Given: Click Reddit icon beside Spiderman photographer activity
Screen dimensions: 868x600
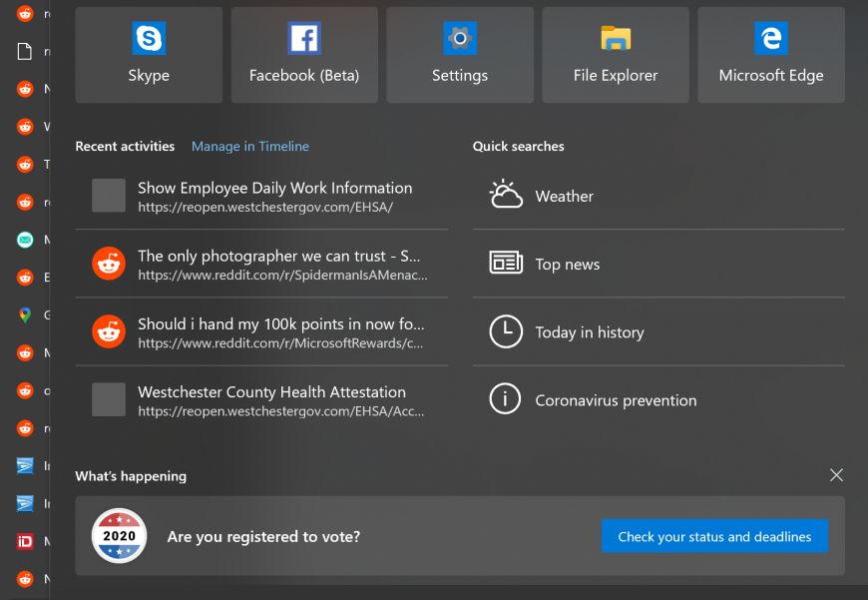Looking at the screenshot, I should point(109,264).
